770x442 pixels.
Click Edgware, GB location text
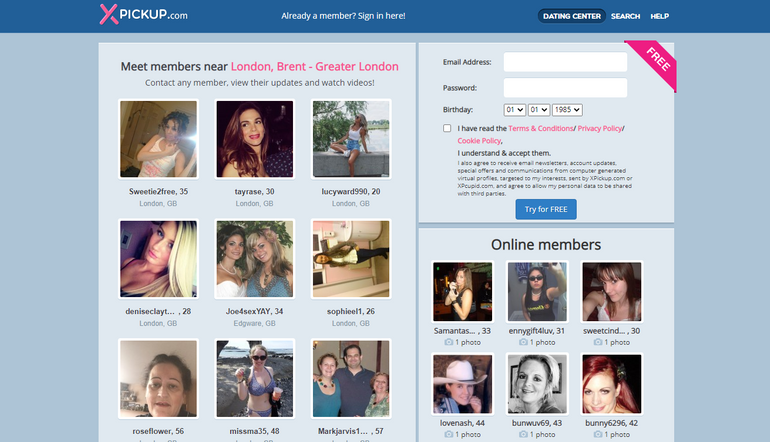[254, 323]
